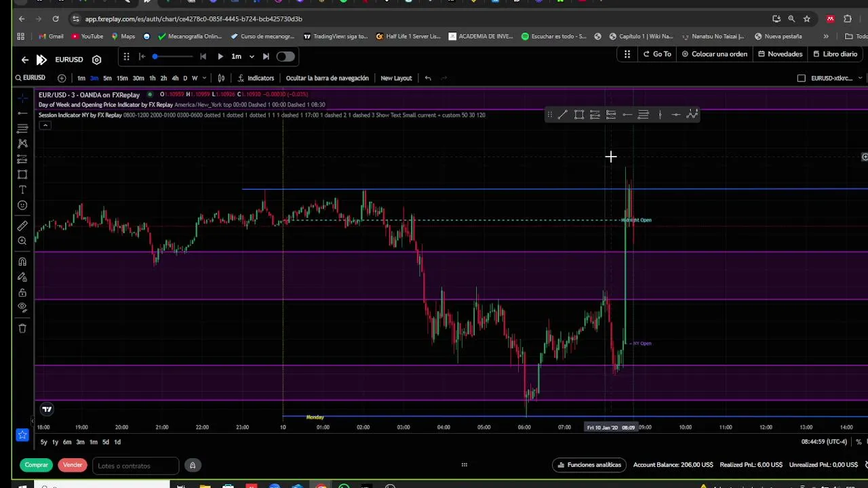This screenshot has height=488, width=868.
Task: Switch to the 1h timeframe
Action: [x=152, y=78]
